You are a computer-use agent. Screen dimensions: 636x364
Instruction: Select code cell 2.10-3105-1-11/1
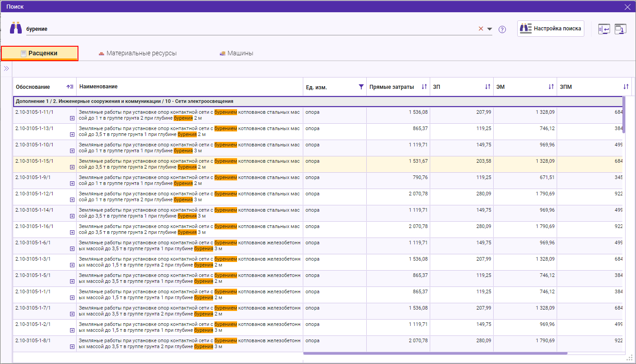44,115
